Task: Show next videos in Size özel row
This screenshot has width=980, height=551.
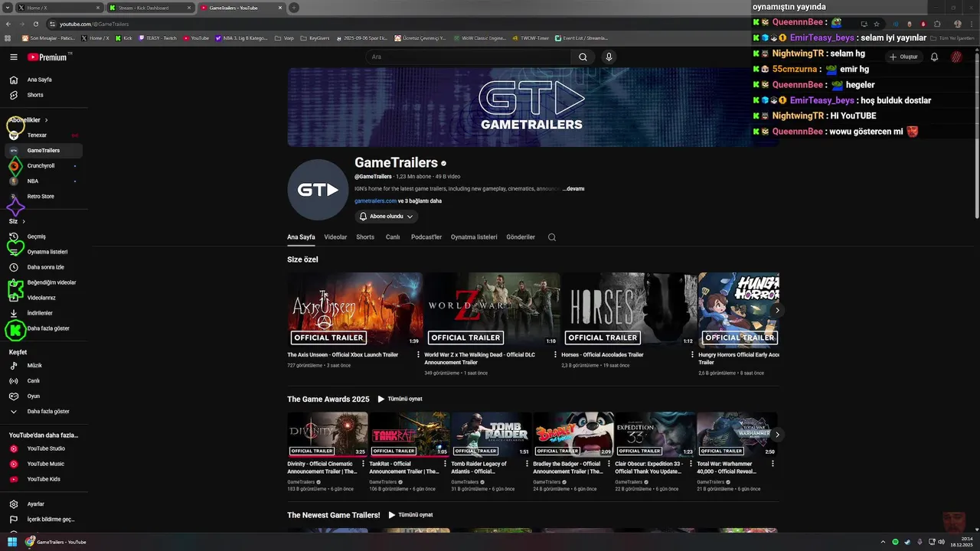Action: [x=777, y=310]
